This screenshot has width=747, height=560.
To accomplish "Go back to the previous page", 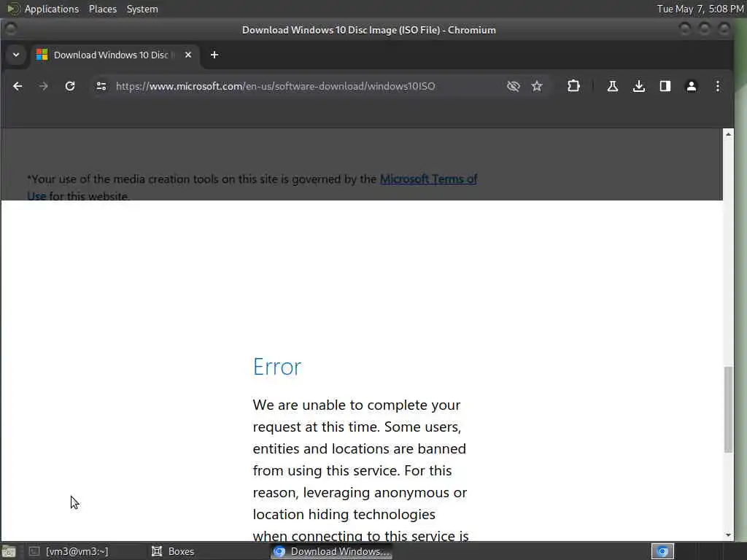I will (18, 86).
